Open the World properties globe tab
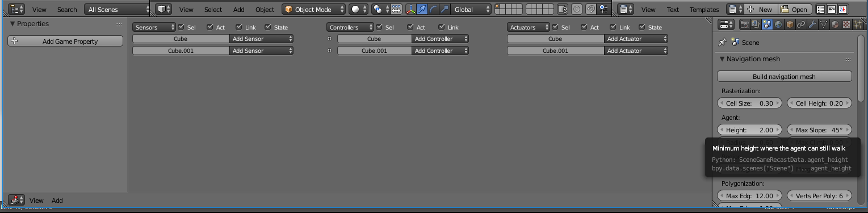Viewport: 868px width, 213px height. [778, 24]
